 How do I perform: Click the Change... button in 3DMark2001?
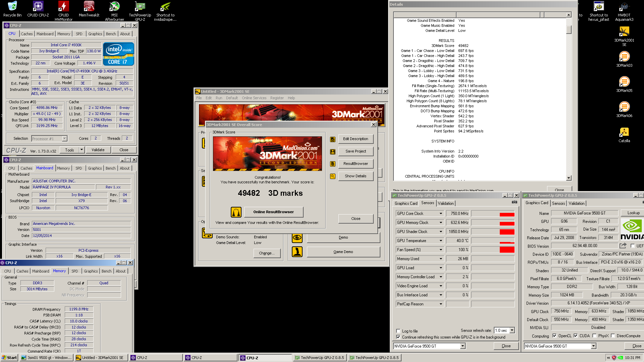pyautogui.click(x=267, y=253)
